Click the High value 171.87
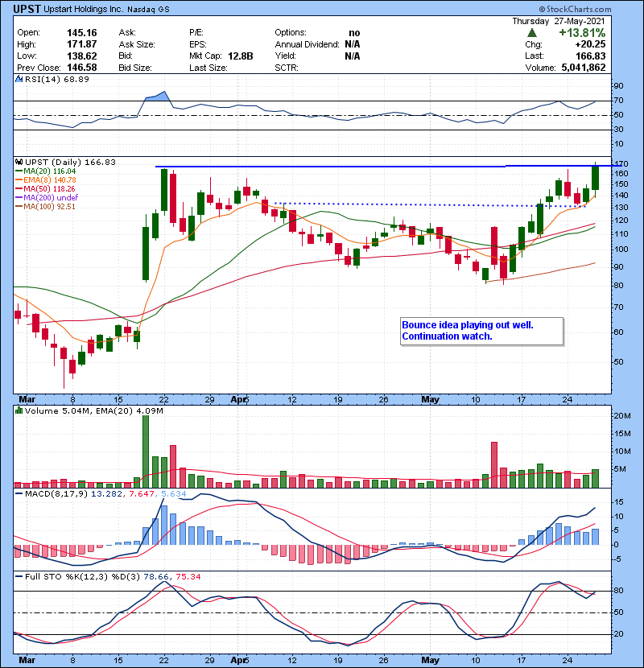Screen dimensions: 644x668 tap(82, 44)
